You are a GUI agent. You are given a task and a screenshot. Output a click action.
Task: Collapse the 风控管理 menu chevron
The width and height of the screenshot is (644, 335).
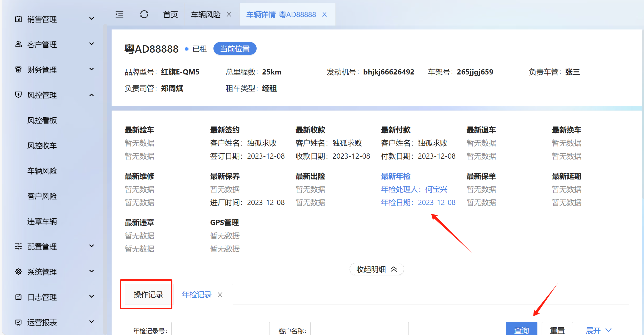[x=92, y=95]
